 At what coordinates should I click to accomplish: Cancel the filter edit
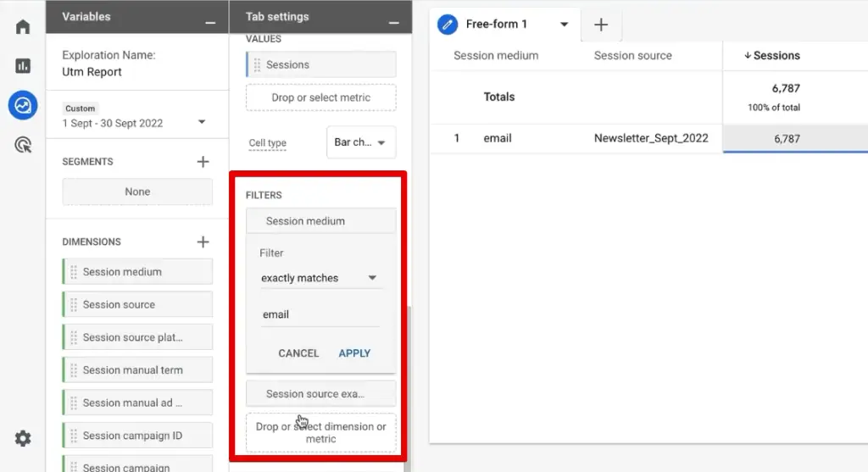298,353
